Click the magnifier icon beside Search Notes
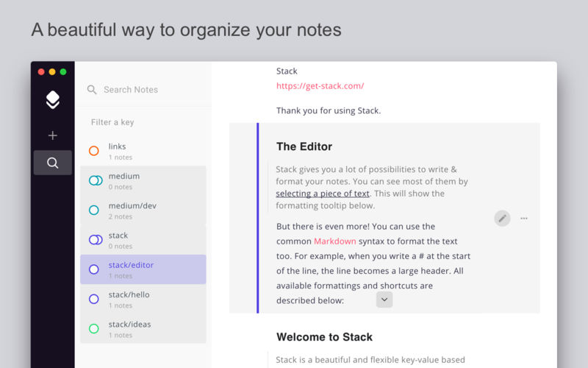Screen dimensions: 588x368 pos(92,90)
